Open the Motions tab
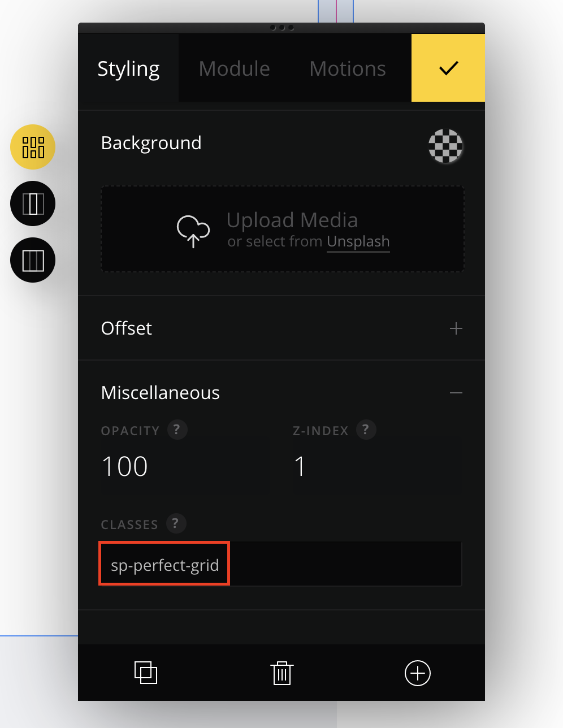563x728 pixels. [347, 68]
